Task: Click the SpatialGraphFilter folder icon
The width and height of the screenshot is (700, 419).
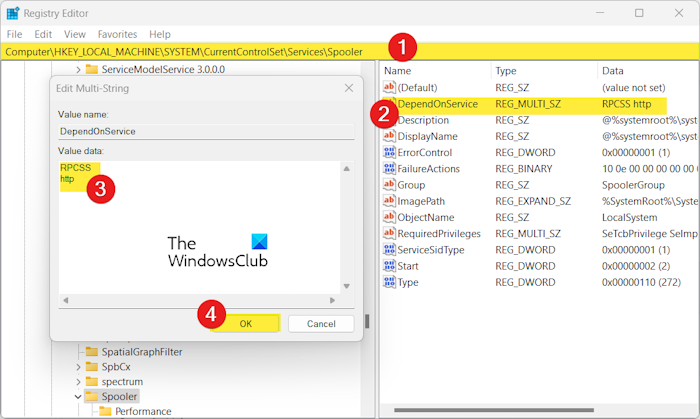Action: [92, 352]
